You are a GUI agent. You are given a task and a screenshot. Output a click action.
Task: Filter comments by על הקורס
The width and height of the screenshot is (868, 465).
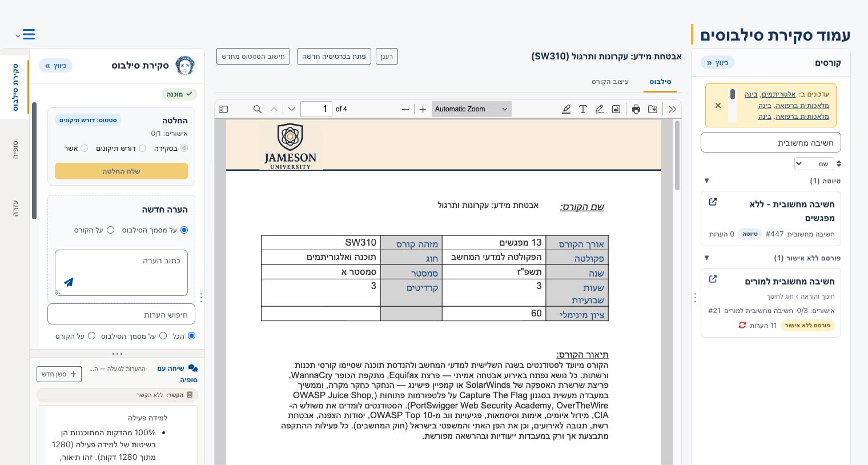(91, 336)
